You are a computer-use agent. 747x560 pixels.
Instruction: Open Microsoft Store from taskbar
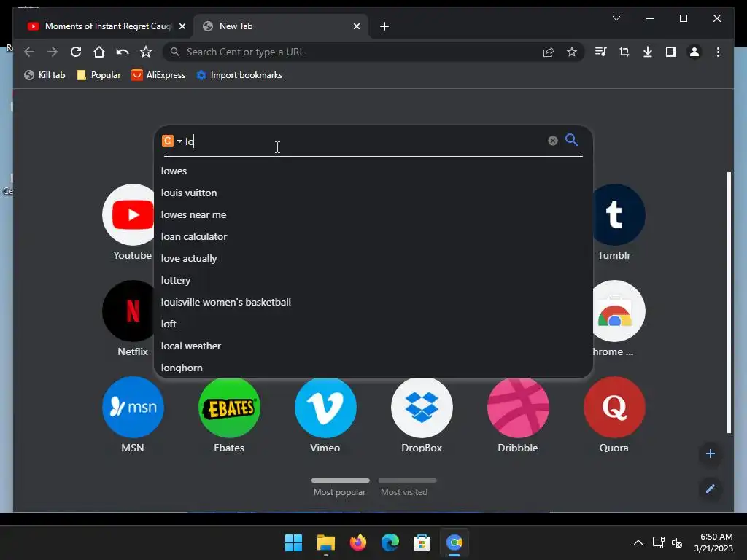click(x=422, y=542)
